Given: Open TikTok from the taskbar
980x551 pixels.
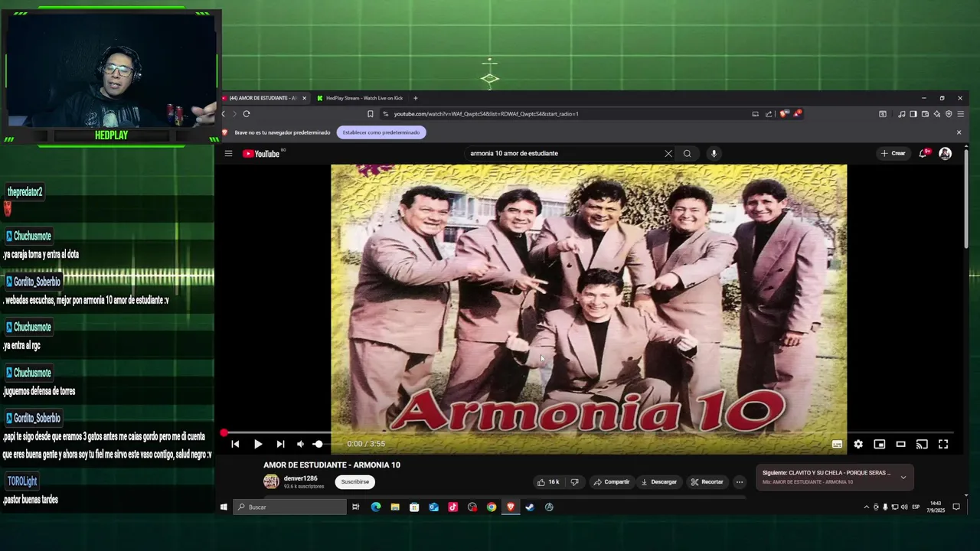Looking at the screenshot, I should [452, 507].
